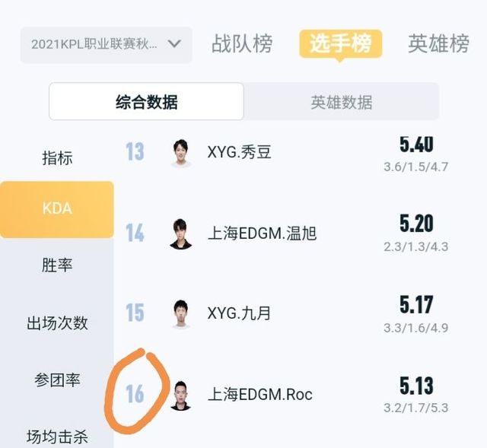Select the 指标 sidebar item
The width and height of the screenshot is (487, 448).
coord(57,158)
